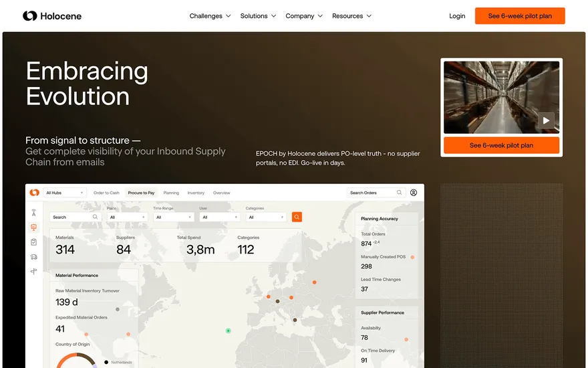Screen dimensions: 588x368
Task: Open the All Hubs dropdown
Action: tap(65, 193)
